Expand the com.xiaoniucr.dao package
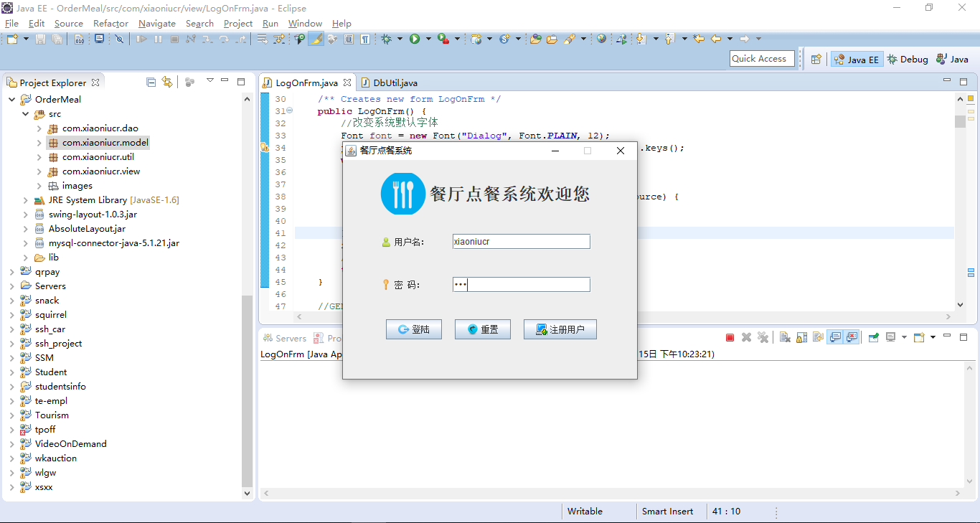Image resolution: width=980 pixels, height=523 pixels. click(39, 128)
